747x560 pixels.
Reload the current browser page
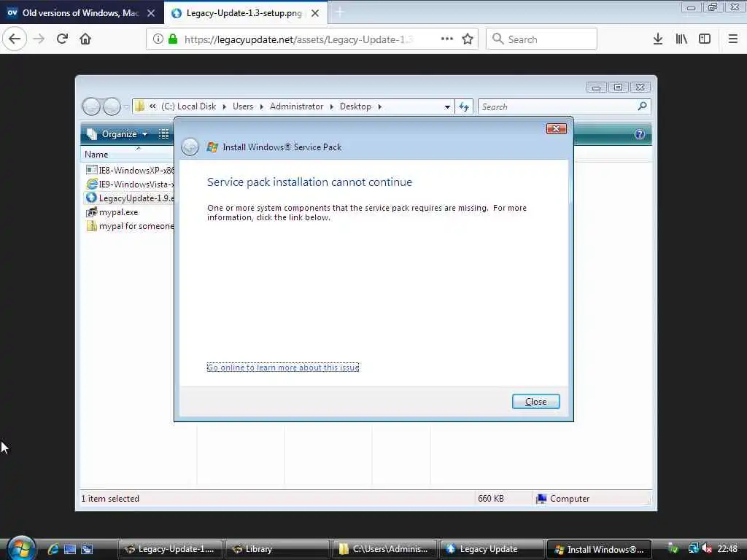pyautogui.click(x=63, y=39)
